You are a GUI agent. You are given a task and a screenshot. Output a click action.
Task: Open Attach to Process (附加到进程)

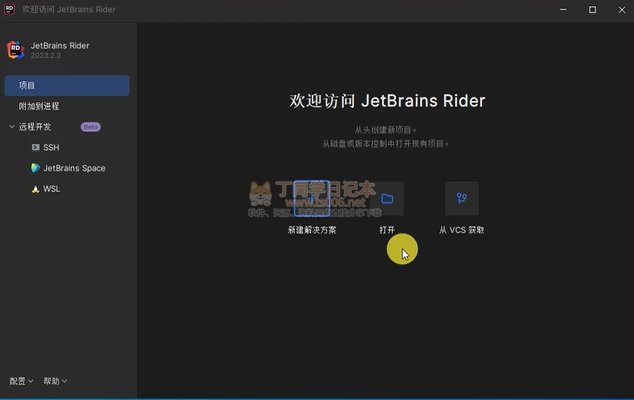tap(39, 106)
